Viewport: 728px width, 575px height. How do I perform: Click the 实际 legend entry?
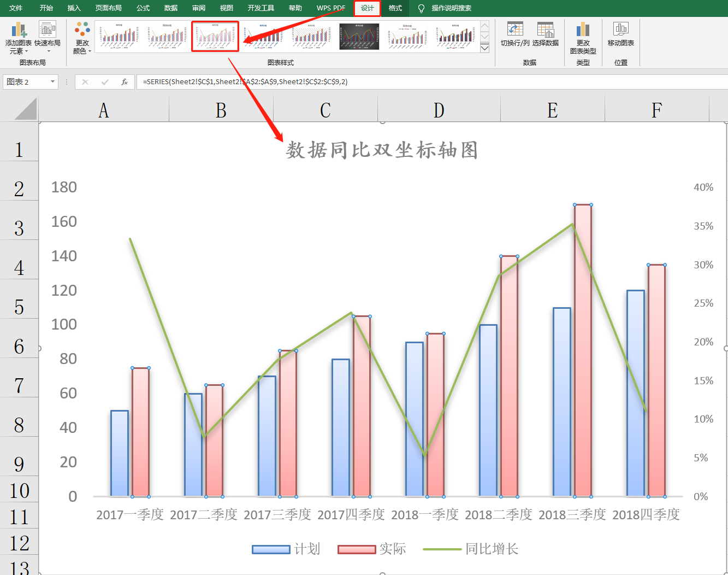372,549
